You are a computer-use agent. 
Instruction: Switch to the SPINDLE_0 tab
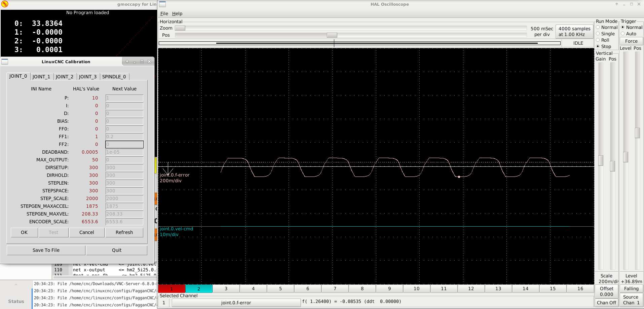point(114,77)
